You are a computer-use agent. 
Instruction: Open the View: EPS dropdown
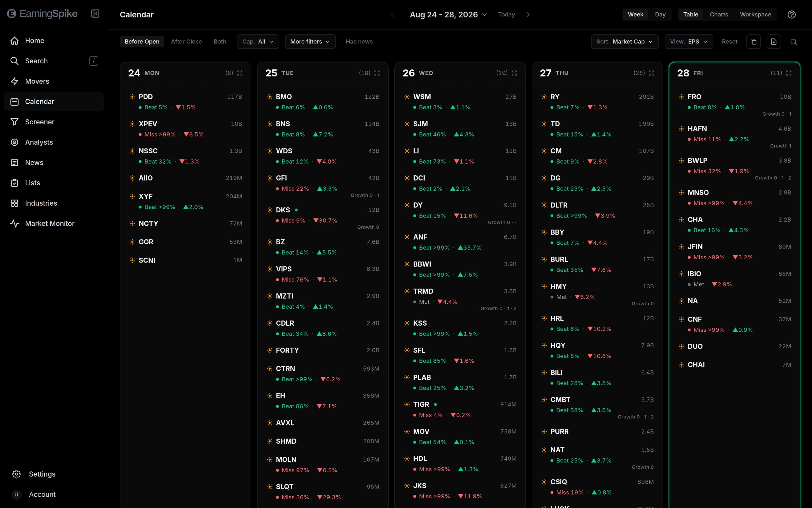(689, 42)
